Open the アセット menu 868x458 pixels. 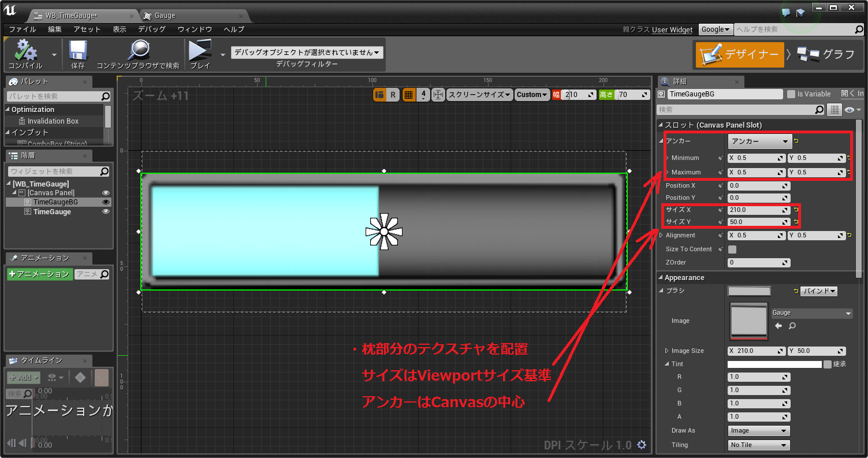tap(87, 29)
